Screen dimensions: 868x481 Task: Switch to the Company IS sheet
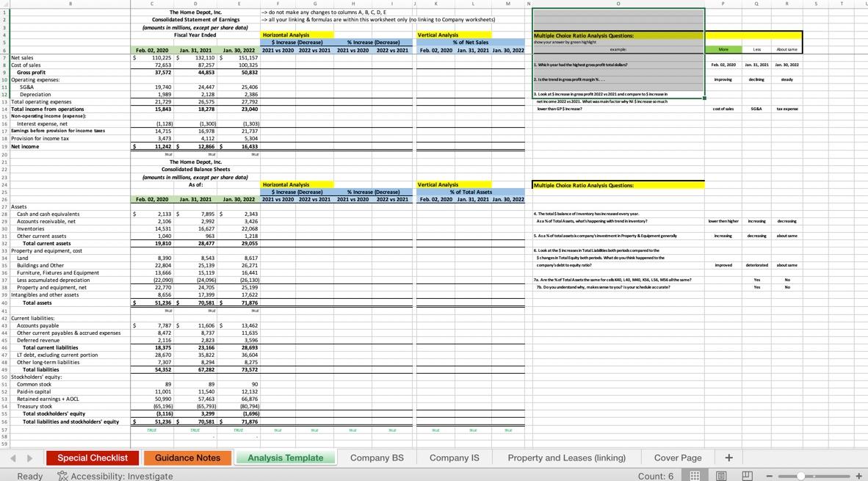pos(455,458)
